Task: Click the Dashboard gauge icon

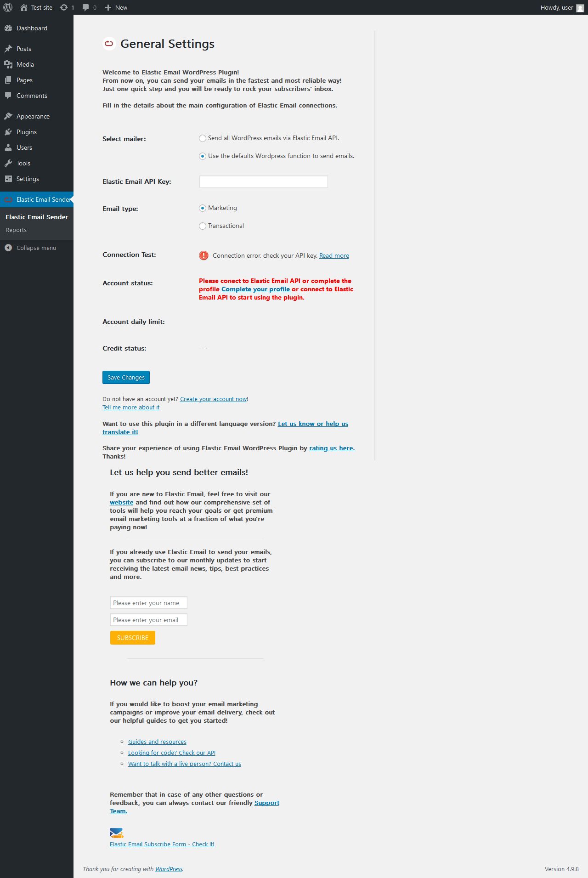Action: [x=8, y=28]
